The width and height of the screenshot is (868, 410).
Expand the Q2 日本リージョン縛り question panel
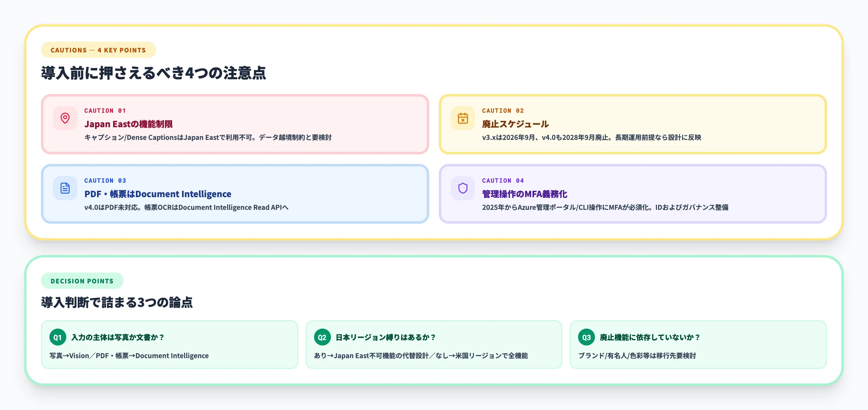434,344
